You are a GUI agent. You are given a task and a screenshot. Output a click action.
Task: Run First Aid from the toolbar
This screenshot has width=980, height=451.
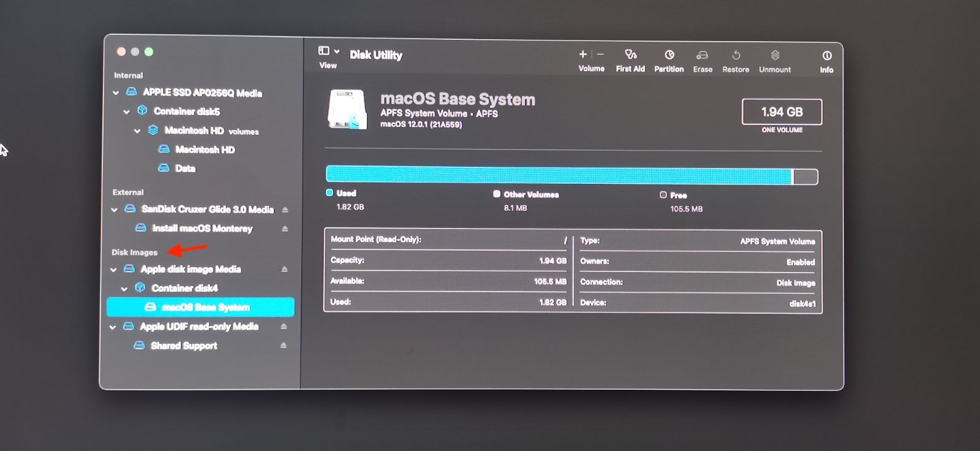click(x=630, y=55)
